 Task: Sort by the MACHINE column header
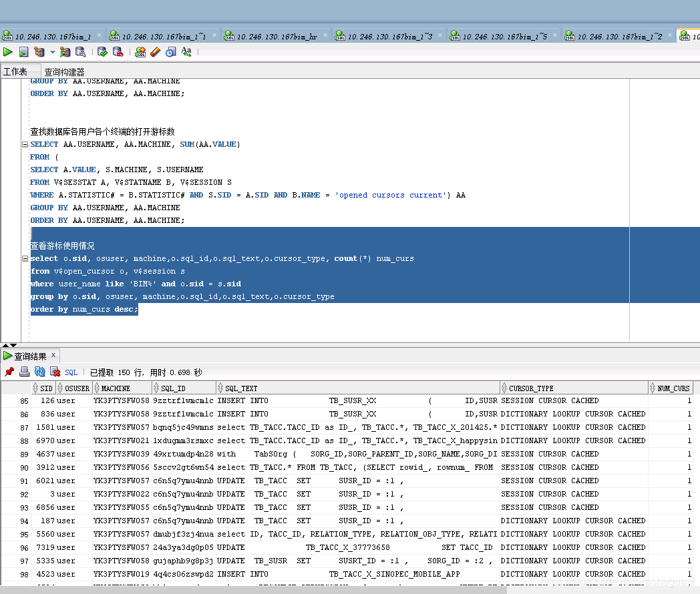(x=122, y=388)
